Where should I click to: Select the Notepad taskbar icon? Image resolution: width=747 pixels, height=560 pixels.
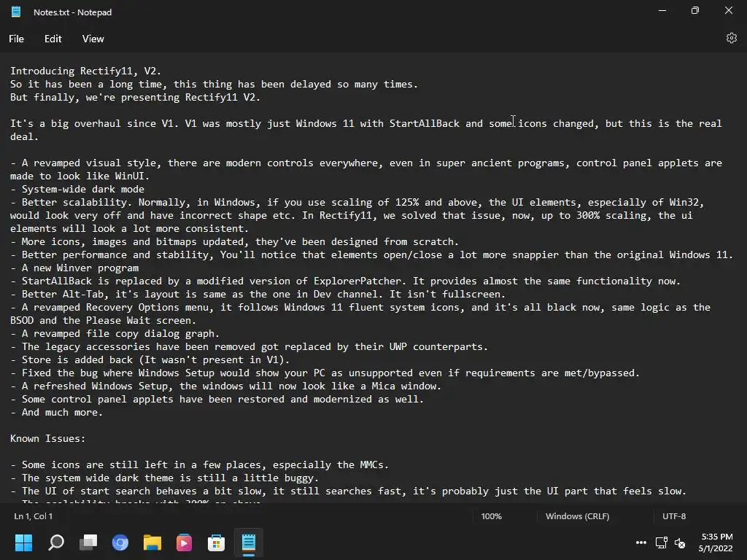point(248,542)
